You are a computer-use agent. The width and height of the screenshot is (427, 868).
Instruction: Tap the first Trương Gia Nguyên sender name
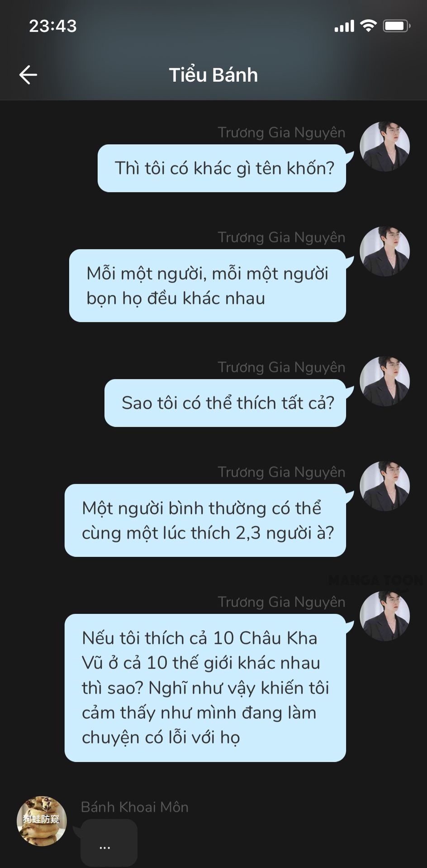[x=281, y=132]
